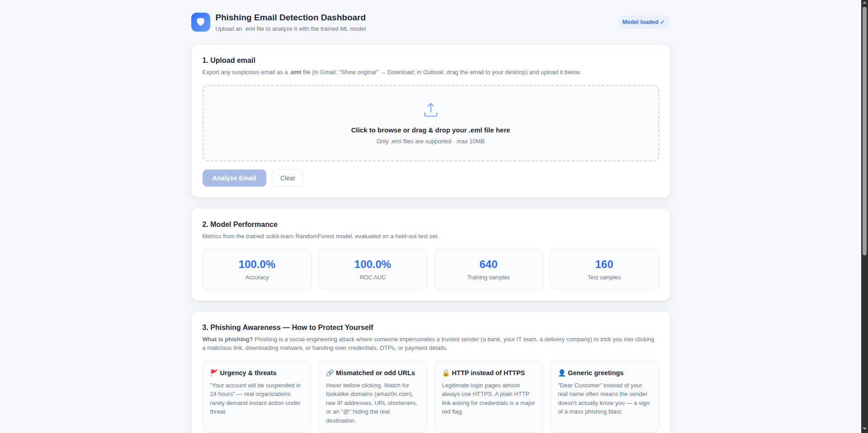Viewport: 868px width, 433px height.
Task: Click the Phishing Email Detection Dashboard title
Action: 290,18
